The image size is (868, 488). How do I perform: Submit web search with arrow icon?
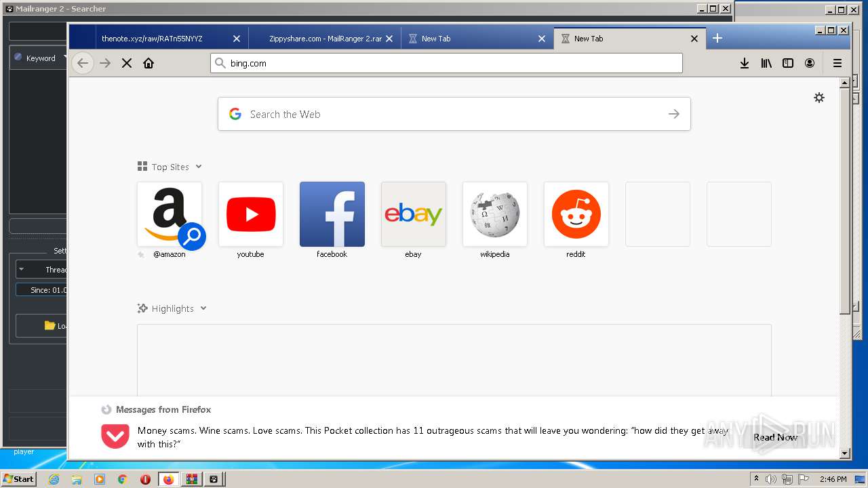673,114
